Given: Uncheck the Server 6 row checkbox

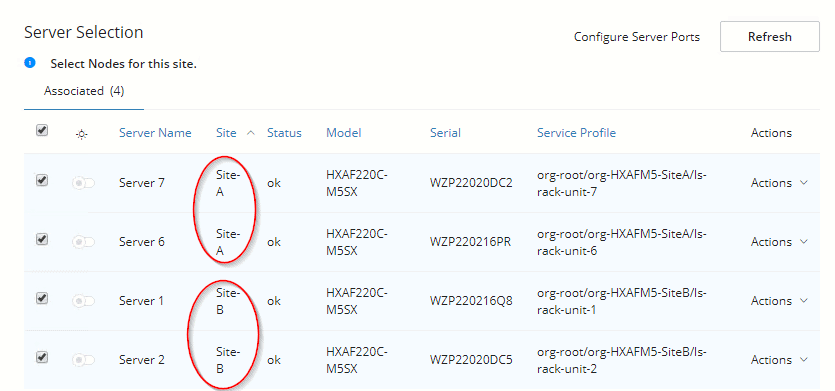Looking at the screenshot, I should coord(42,240).
